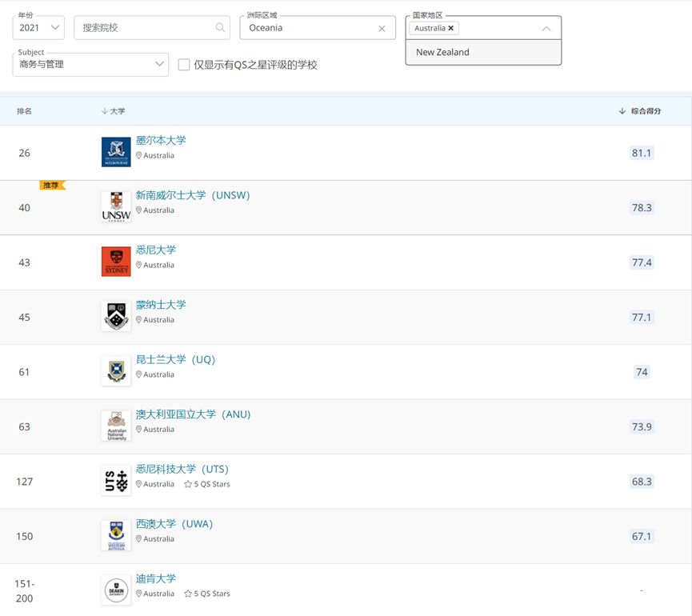Click rank 151-200 cell
Image resolution: width=692 pixels, height=616 pixels.
click(x=24, y=591)
